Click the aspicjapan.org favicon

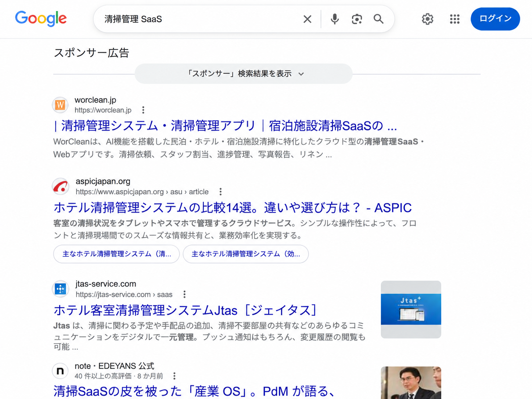(x=61, y=186)
